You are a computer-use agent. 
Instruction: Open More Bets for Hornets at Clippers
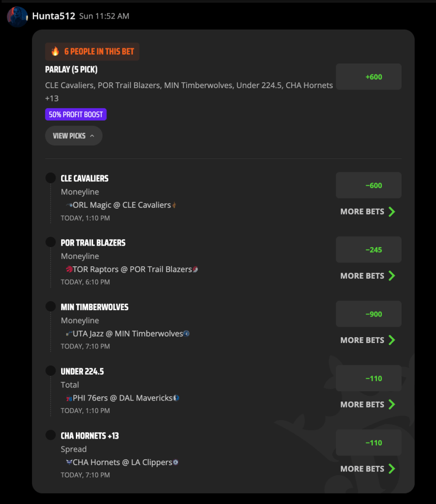tap(368, 469)
